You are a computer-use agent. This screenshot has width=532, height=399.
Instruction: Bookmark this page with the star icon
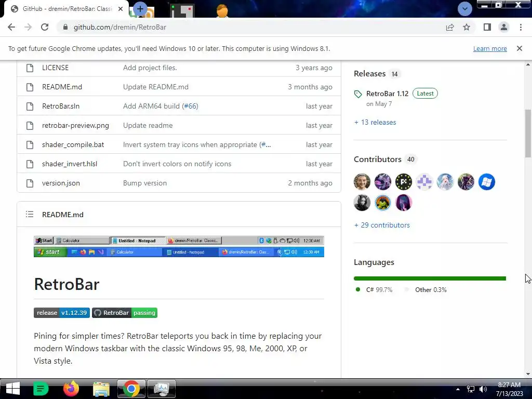[x=467, y=27]
